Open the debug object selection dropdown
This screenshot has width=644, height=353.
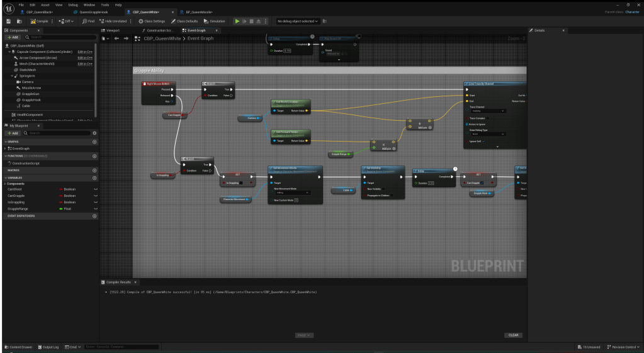[x=298, y=21]
